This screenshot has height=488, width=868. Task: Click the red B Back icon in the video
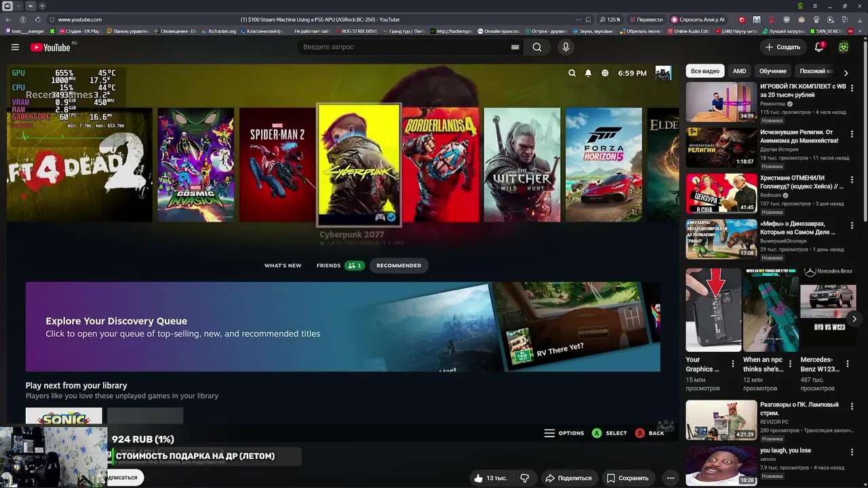(639, 433)
